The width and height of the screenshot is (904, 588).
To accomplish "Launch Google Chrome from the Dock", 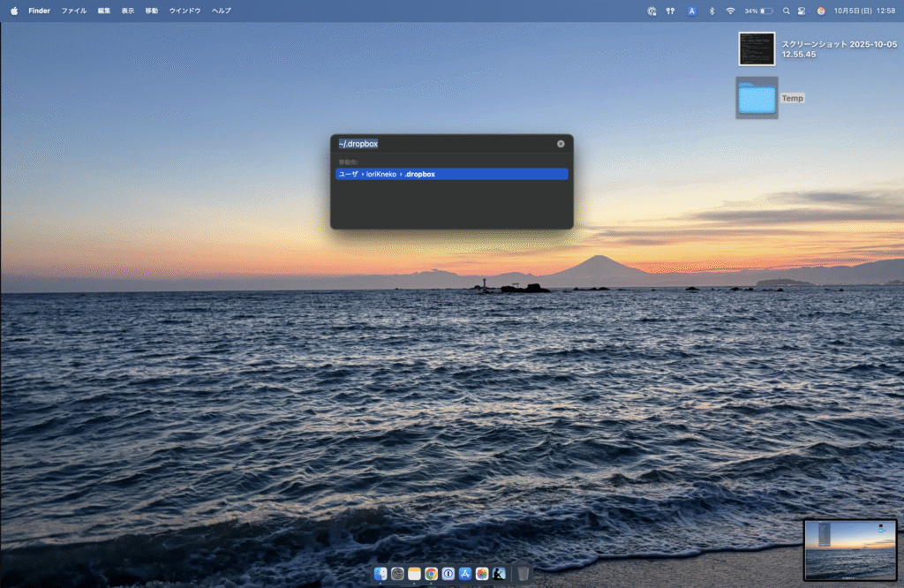I will 431,574.
